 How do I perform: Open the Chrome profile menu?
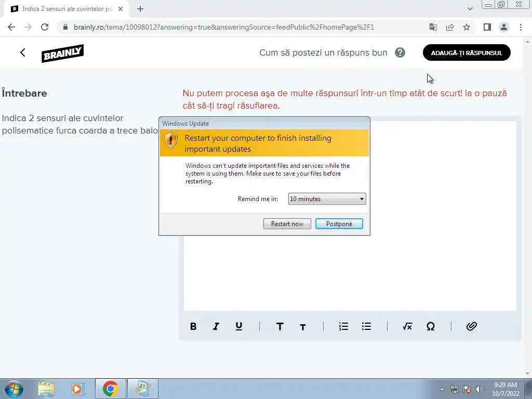pyautogui.click(x=504, y=27)
